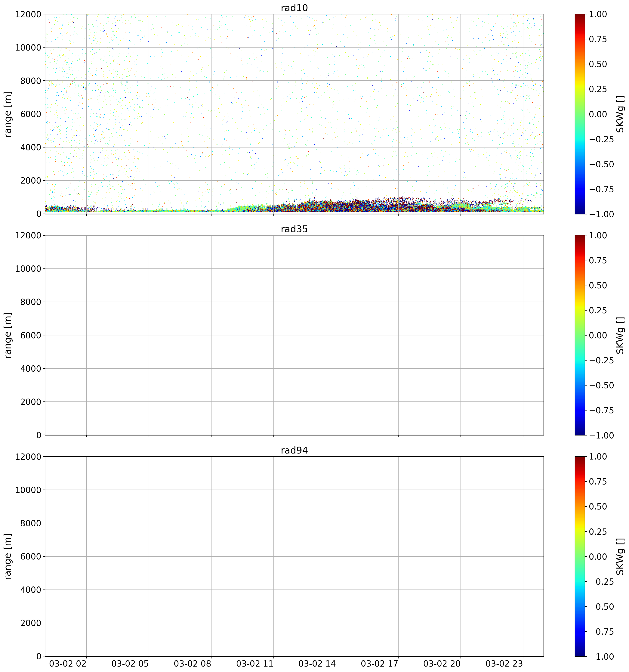Image resolution: width=629 pixels, height=672 pixels.
Task: Click the 'range [m]' label of rad35 plot
Action: point(8,335)
